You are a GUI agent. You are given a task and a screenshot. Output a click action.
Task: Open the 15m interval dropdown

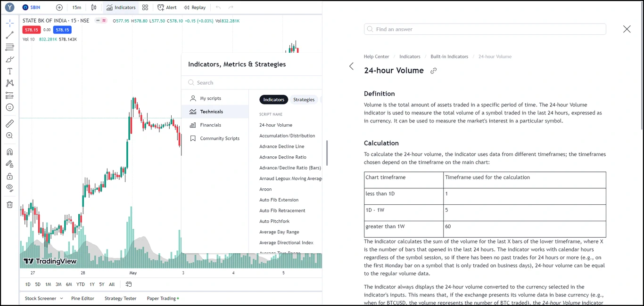click(76, 8)
